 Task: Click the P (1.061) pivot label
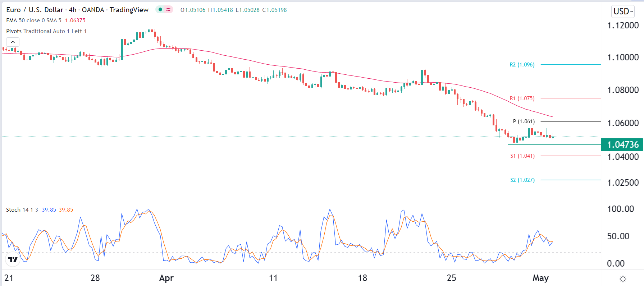(524, 121)
